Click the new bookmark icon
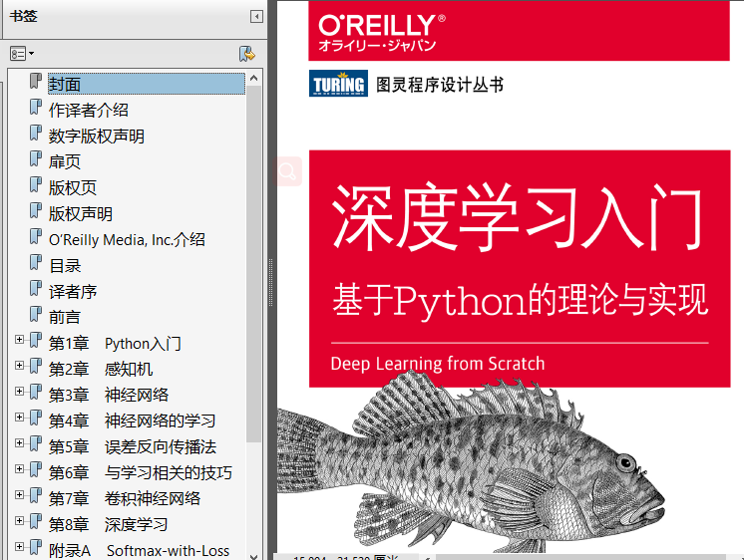This screenshot has width=744, height=560. tap(246, 54)
